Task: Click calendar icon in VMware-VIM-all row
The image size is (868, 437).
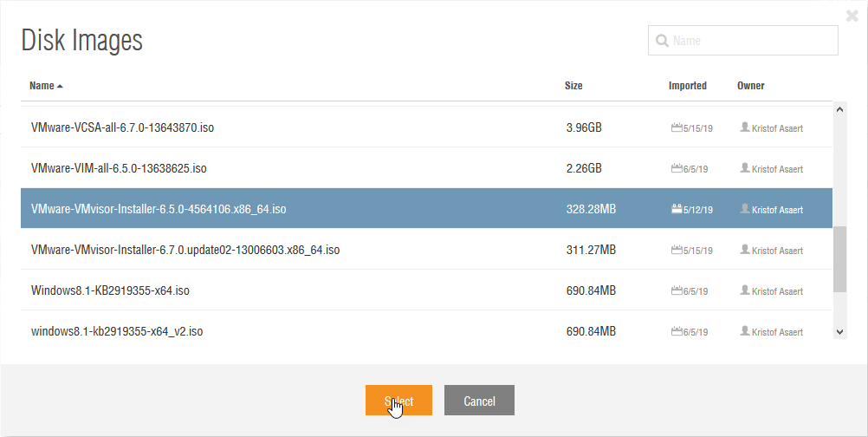Action: (677, 168)
